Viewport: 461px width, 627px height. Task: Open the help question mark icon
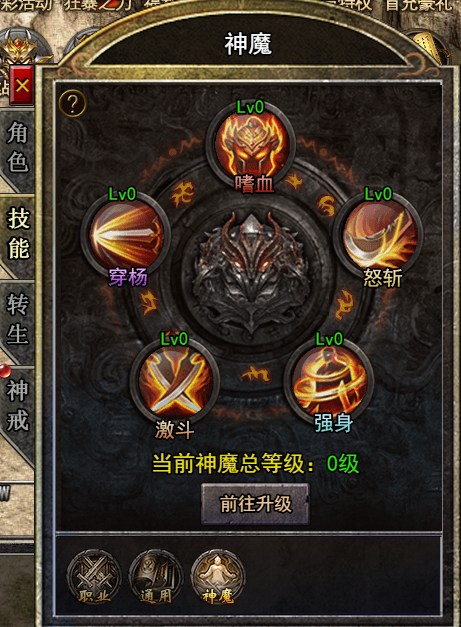[x=72, y=103]
